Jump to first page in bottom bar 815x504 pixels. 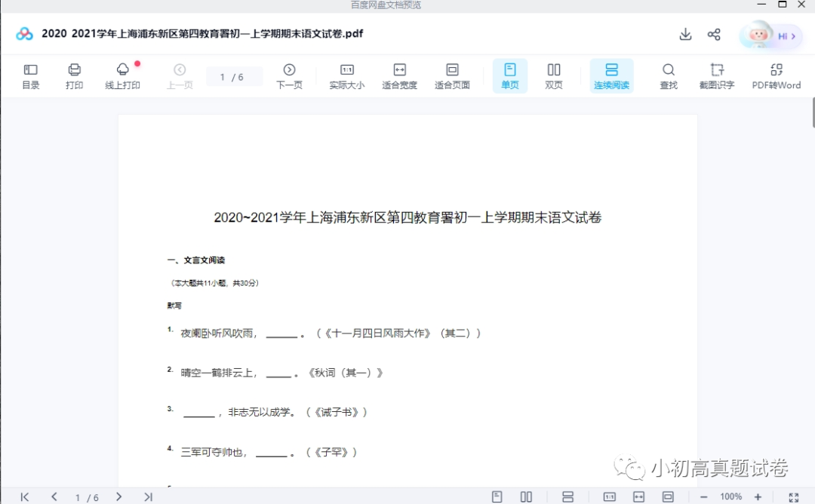pos(24,496)
